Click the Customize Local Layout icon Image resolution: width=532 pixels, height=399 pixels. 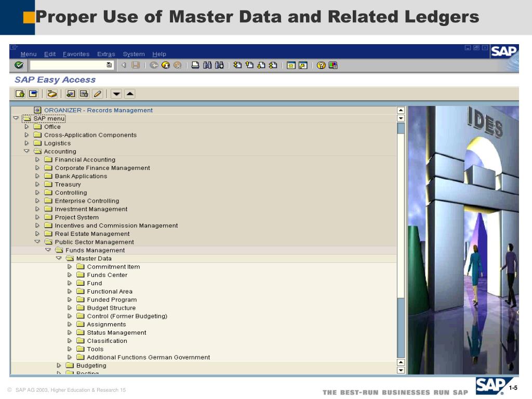(x=333, y=65)
